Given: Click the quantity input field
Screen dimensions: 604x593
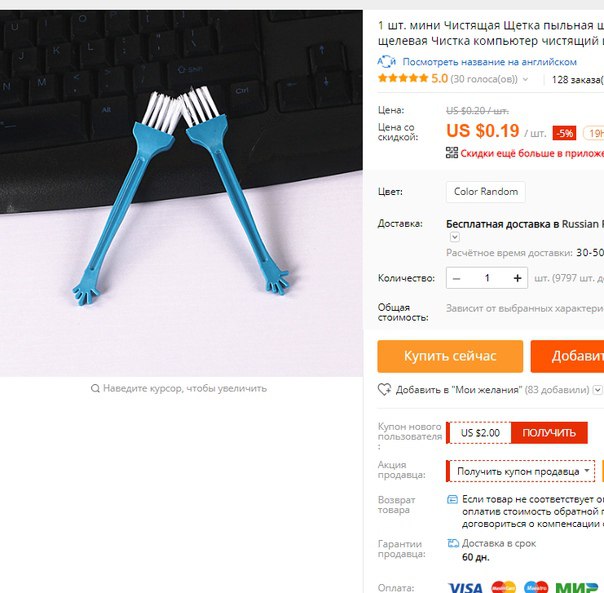Looking at the screenshot, I should (487, 278).
